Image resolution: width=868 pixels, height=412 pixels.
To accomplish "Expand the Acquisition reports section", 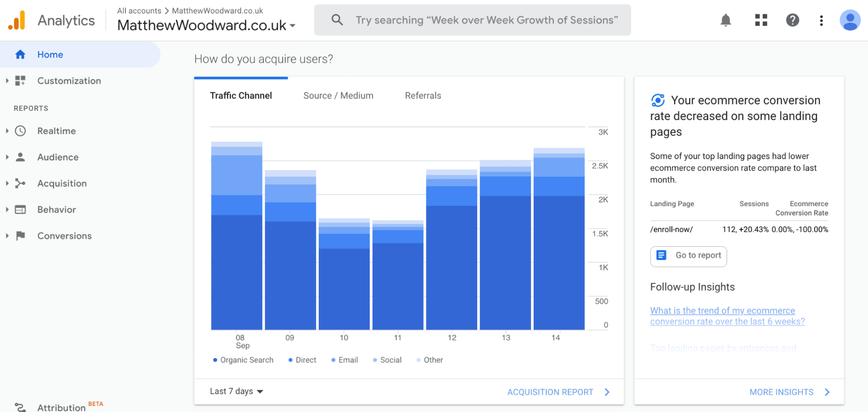I will pos(7,183).
